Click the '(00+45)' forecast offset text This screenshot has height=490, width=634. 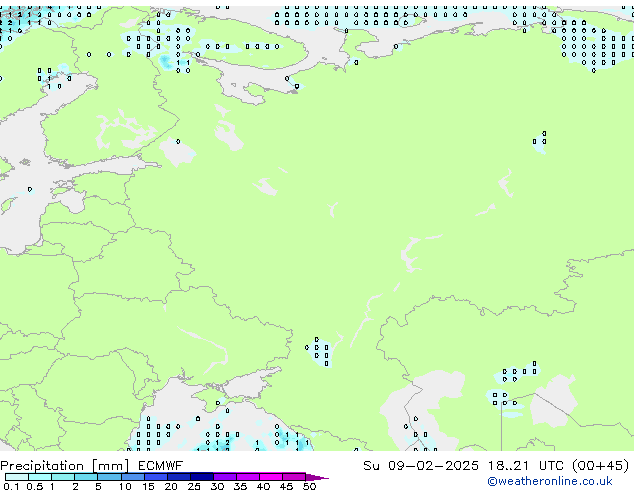click(601, 466)
